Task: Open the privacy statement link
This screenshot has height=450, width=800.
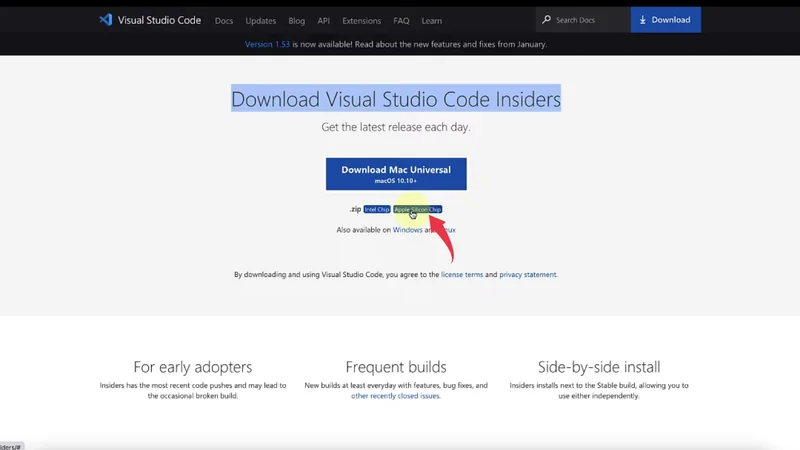Action: (527, 274)
